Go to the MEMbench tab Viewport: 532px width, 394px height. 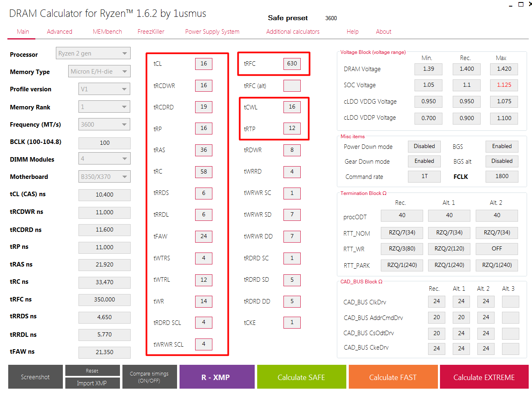[107, 32]
